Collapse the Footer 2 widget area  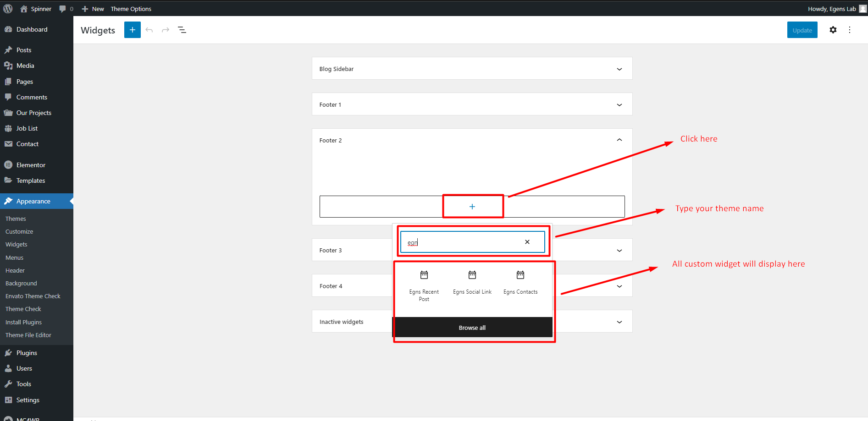coord(619,140)
